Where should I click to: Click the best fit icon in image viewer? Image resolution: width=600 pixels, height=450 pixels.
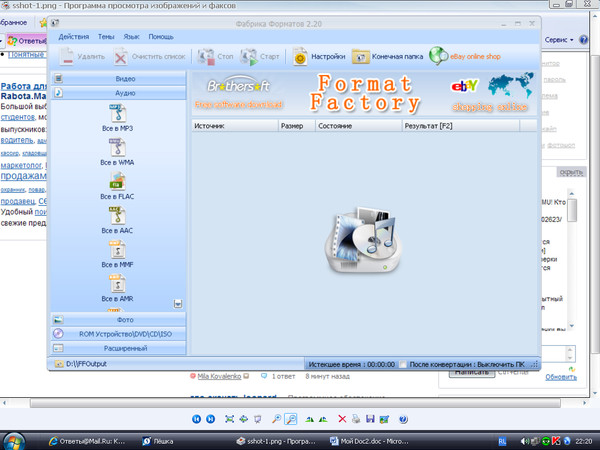(230, 419)
